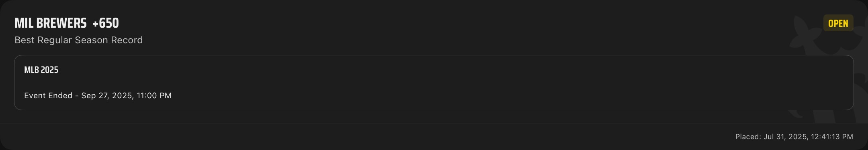Click the +650 odds value
868x150 pixels.
pos(106,23)
